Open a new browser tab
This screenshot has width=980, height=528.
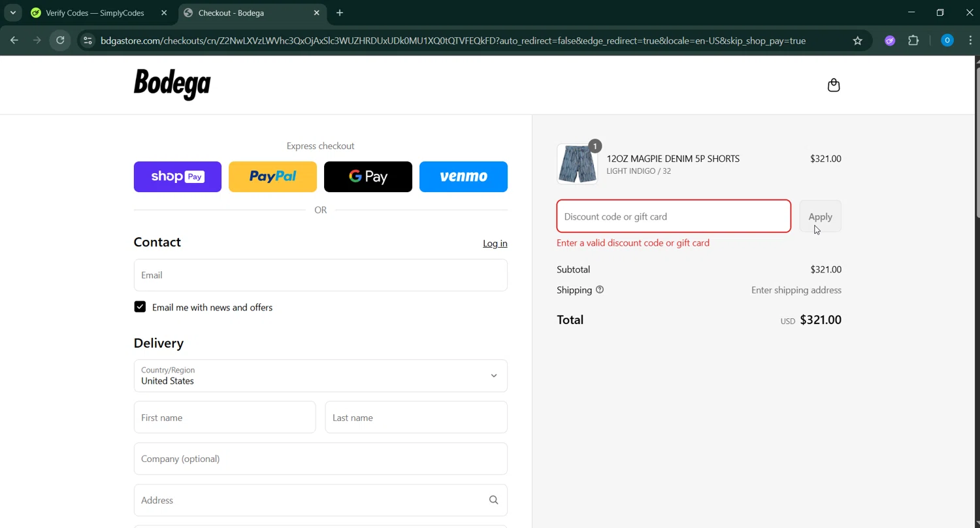(340, 12)
